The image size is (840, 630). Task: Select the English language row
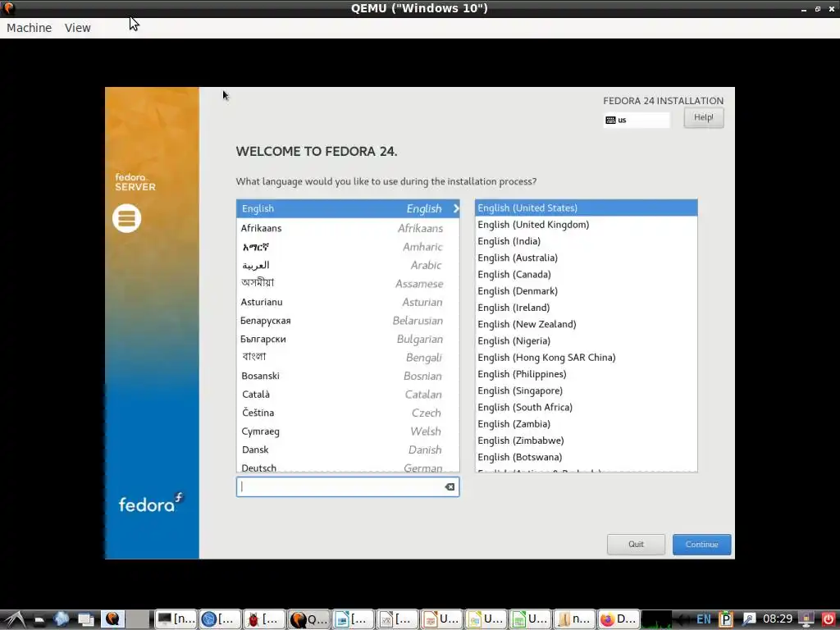(348, 208)
